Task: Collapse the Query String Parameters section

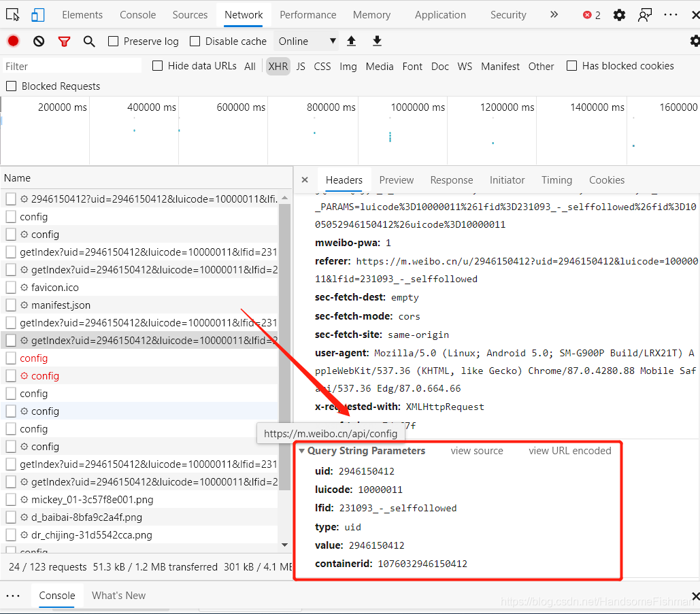Action: pos(302,451)
